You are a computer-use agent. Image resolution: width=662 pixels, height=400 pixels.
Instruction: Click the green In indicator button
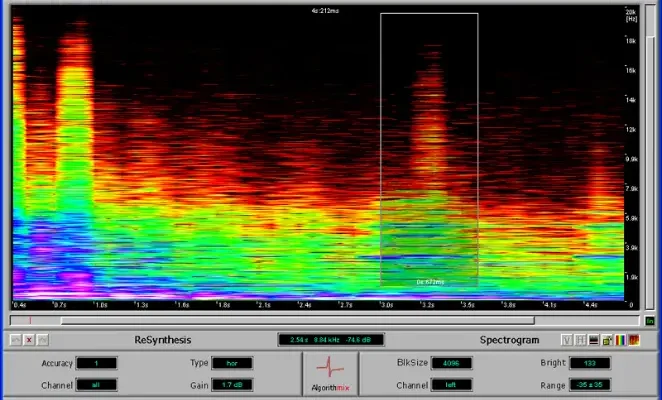(x=650, y=321)
